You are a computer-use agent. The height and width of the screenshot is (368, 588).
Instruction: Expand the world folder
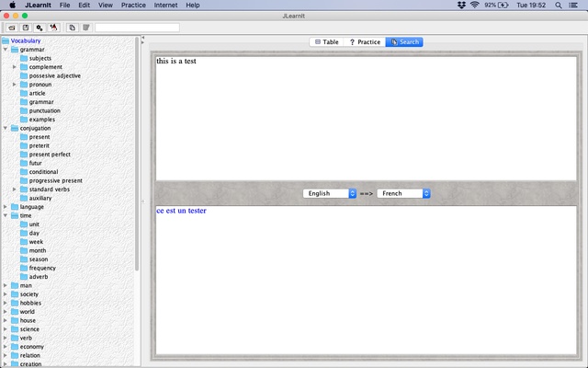[x=6, y=312]
